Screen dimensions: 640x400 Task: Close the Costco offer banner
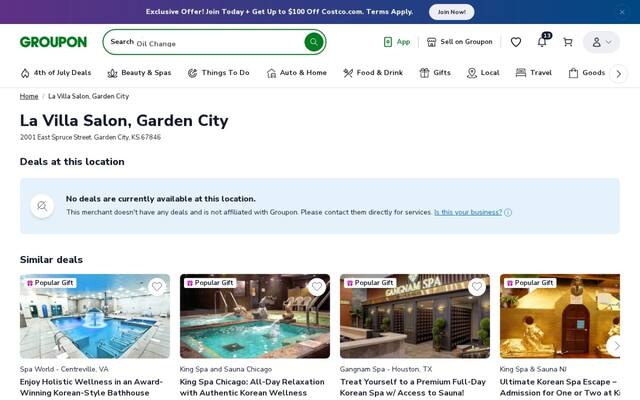pos(622,12)
